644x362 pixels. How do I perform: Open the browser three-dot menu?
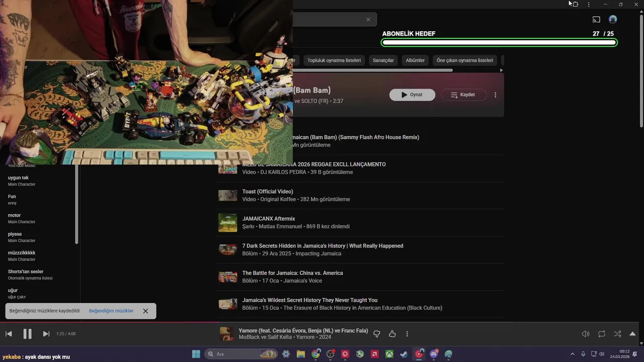click(589, 5)
